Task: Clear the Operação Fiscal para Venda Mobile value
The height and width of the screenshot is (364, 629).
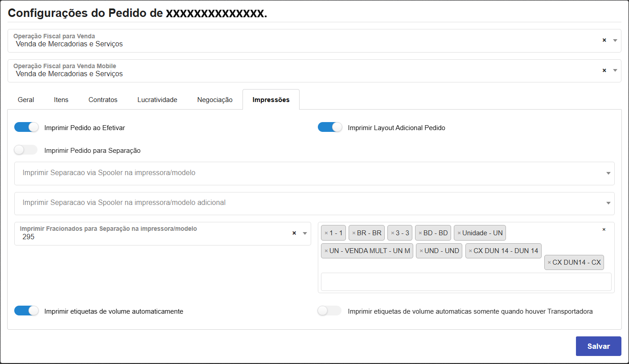Action: pyautogui.click(x=604, y=70)
